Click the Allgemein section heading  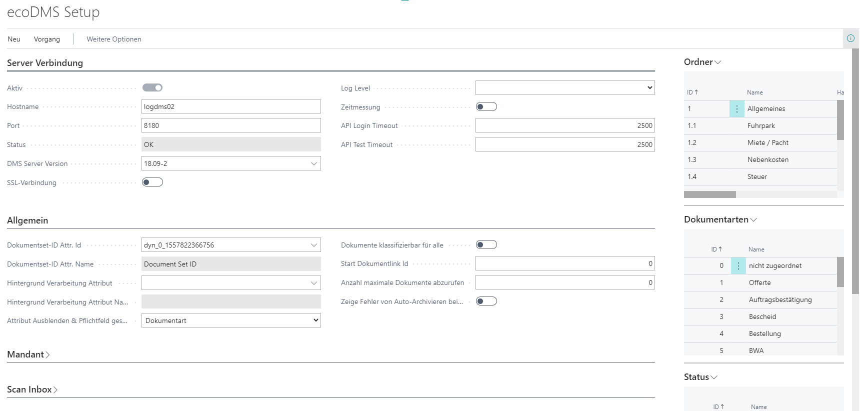click(x=27, y=220)
